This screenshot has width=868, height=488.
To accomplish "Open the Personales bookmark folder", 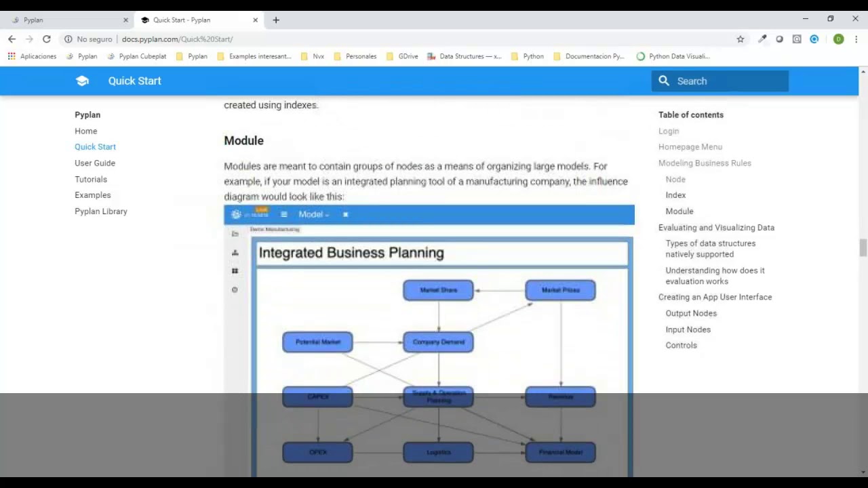I will (x=355, y=56).
